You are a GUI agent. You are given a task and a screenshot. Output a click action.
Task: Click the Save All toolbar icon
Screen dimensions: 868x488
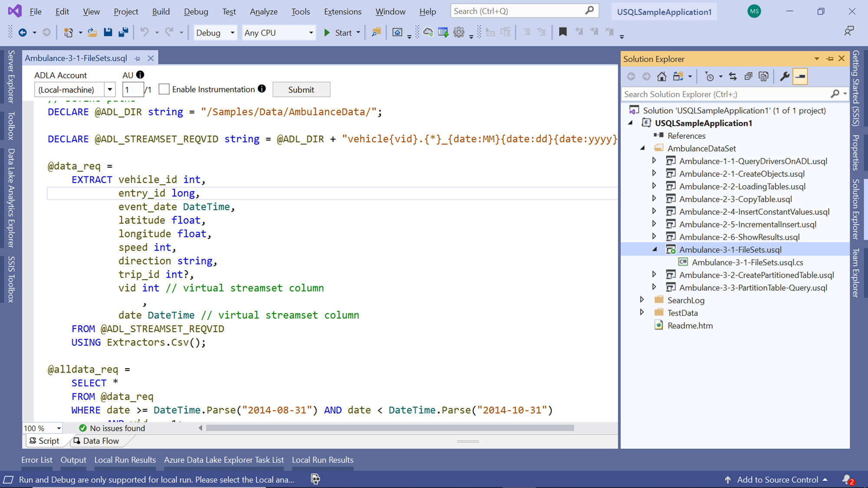click(x=123, y=32)
